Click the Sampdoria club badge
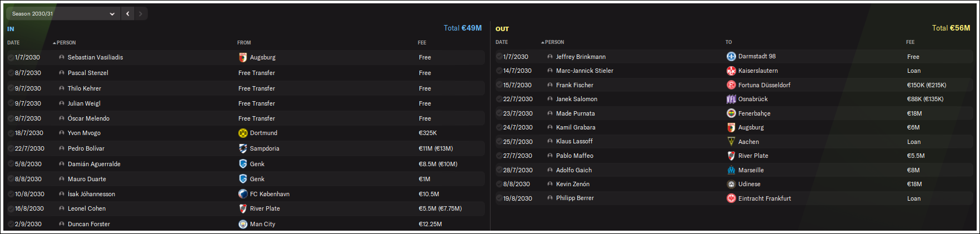Screen dimensions: 980x234 tap(243, 148)
